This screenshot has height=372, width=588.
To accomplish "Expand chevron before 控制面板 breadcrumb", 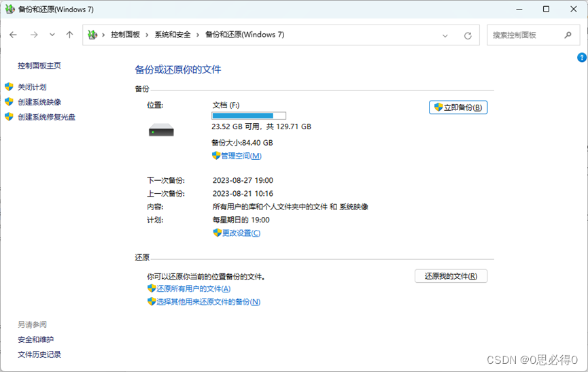I will [x=103, y=35].
